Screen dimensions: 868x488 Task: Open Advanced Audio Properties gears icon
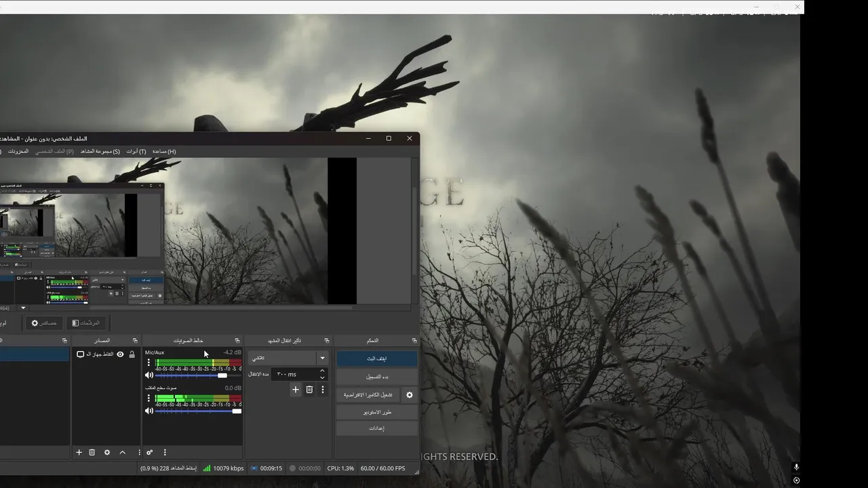click(x=150, y=452)
